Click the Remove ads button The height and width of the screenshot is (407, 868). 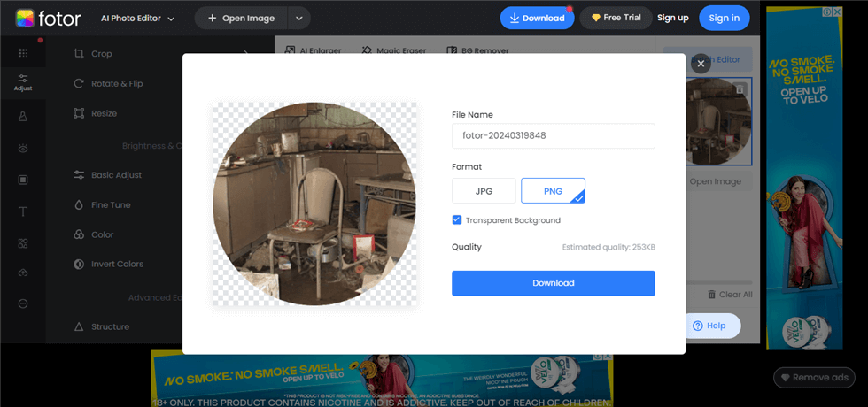pyautogui.click(x=814, y=378)
